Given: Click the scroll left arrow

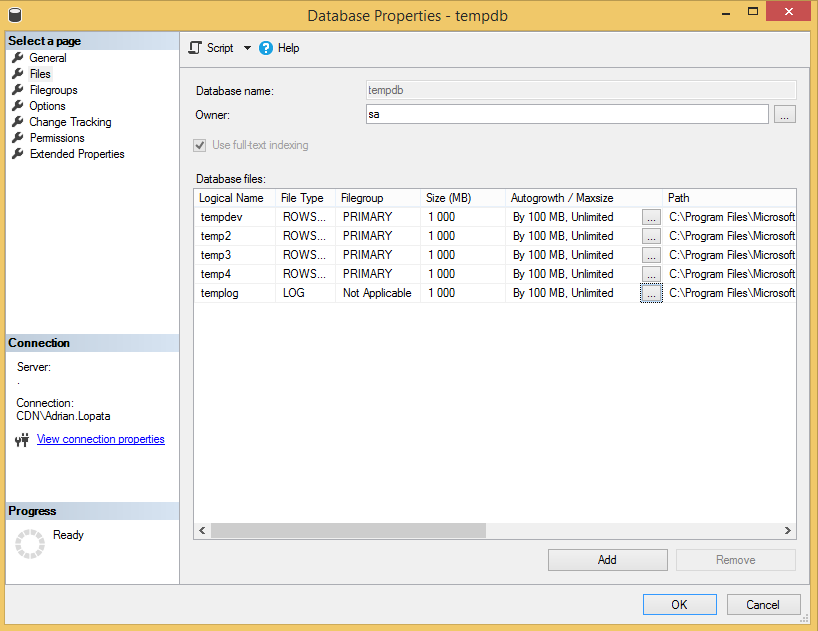Looking at the screenshot, I should (202, 531).
